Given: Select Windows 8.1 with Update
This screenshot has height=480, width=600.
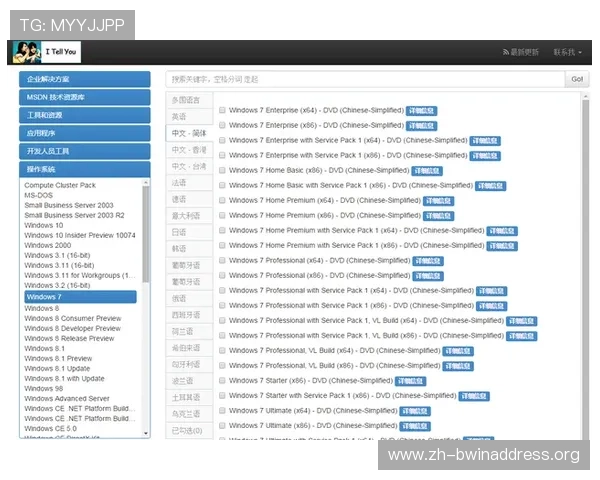Looking at the screenshot, I should coord(64,379).
